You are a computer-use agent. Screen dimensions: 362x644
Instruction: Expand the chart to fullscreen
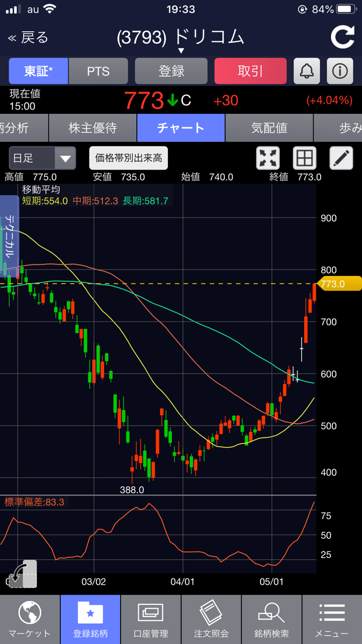coord(268,158)
